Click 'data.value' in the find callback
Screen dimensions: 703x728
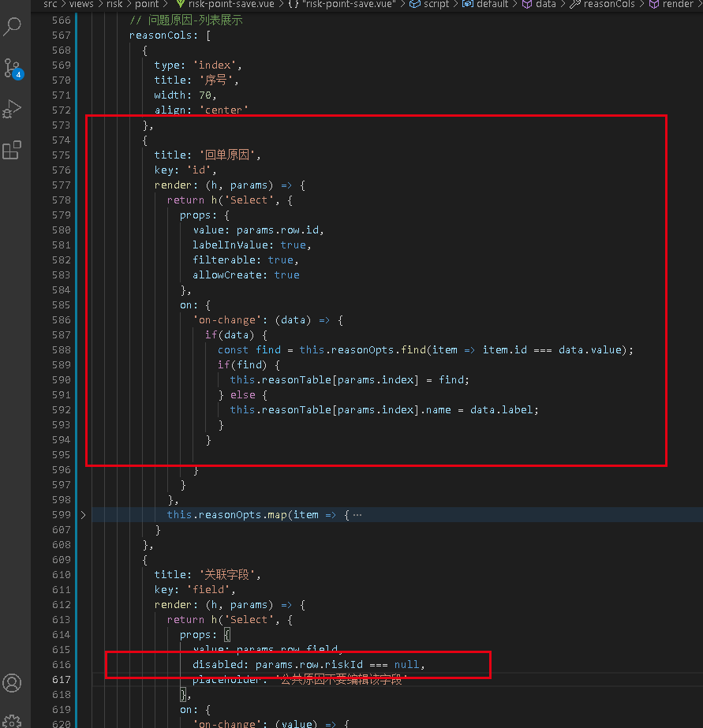click(x=589, y=350)
